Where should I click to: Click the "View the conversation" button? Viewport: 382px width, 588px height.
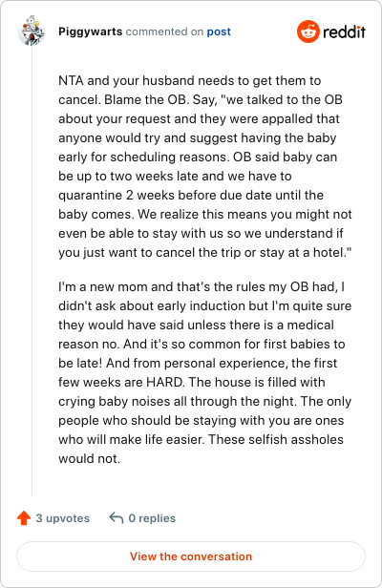coord(191,556)
